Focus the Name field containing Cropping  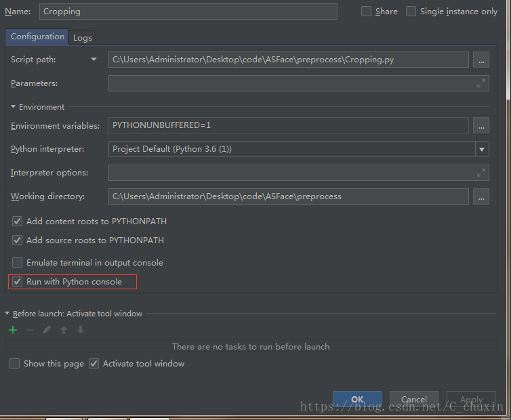coord(188,12)
